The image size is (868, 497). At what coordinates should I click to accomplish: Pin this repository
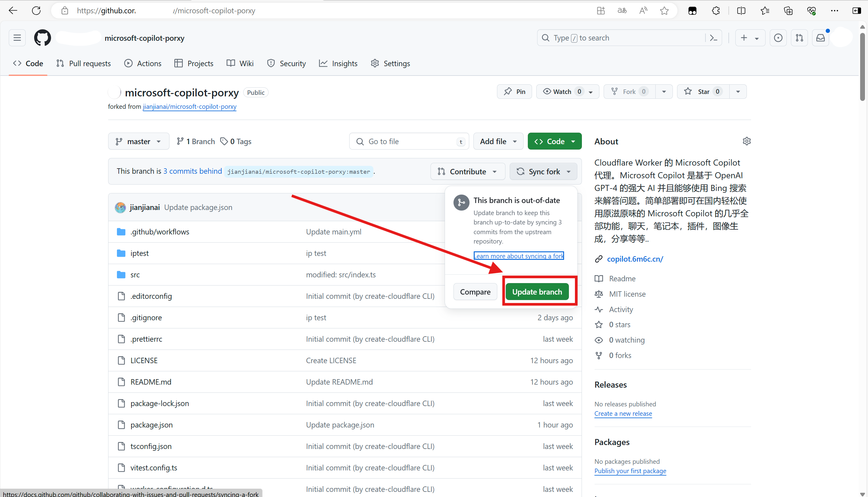pyautogui.click(x=515, y=92)
